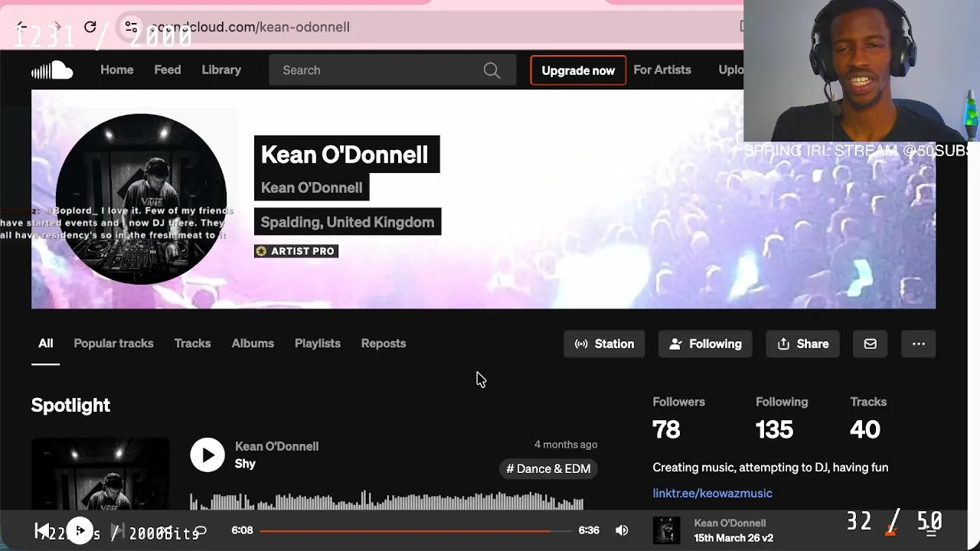Toggle the Following button
The image size is (980, 551).
[705, 344]
